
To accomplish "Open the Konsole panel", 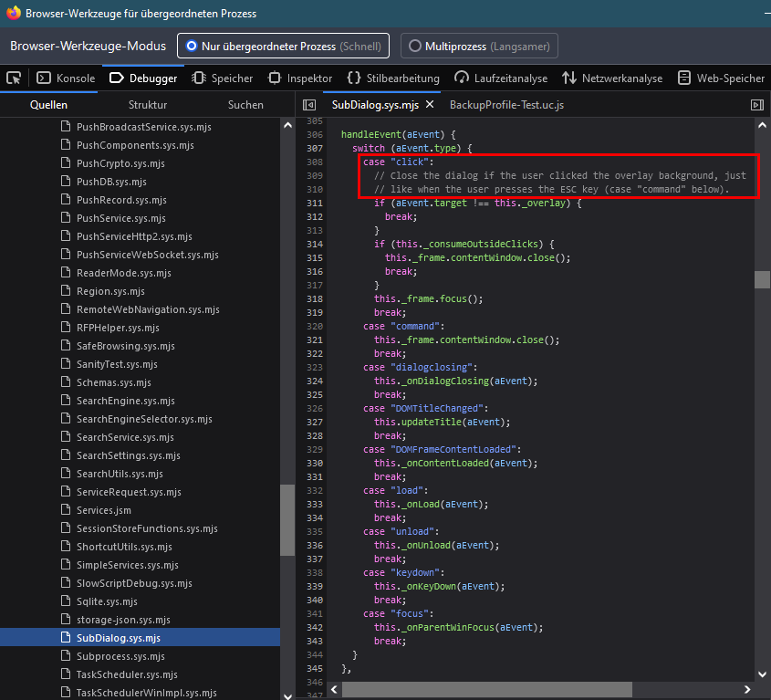I will point(66,78).
